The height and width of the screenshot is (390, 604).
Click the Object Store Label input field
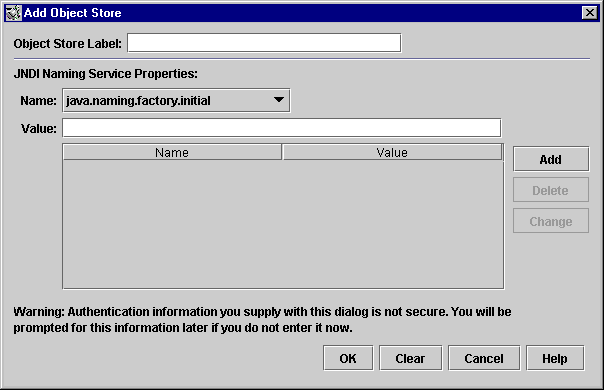pos(264,43)
